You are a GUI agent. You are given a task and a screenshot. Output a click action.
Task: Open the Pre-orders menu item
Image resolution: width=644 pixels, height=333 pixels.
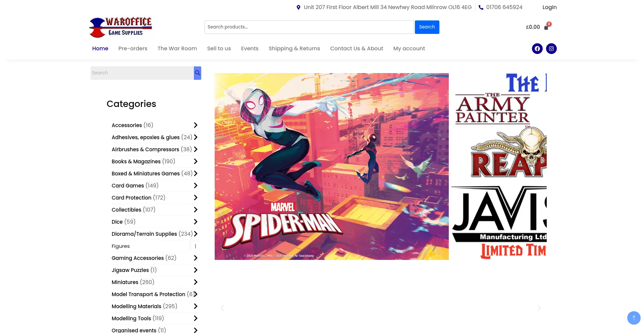pyautogui.click(x=133, y=48)
